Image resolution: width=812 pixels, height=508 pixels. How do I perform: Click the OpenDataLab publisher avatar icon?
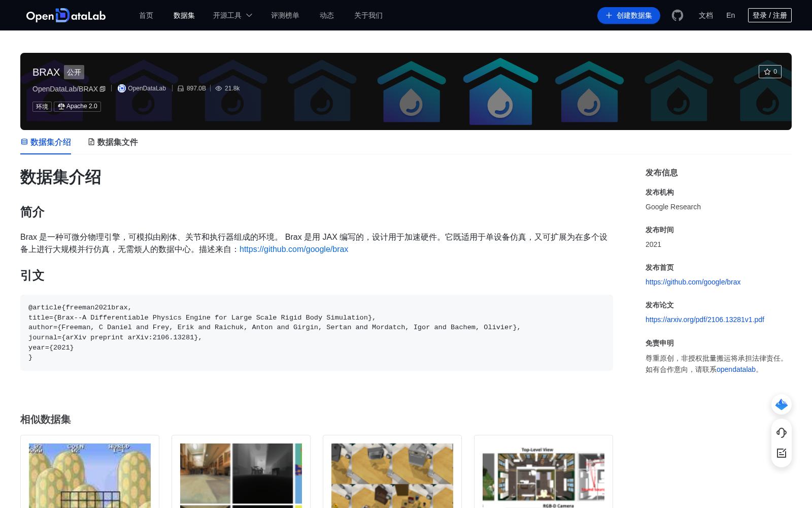[122, 88]
